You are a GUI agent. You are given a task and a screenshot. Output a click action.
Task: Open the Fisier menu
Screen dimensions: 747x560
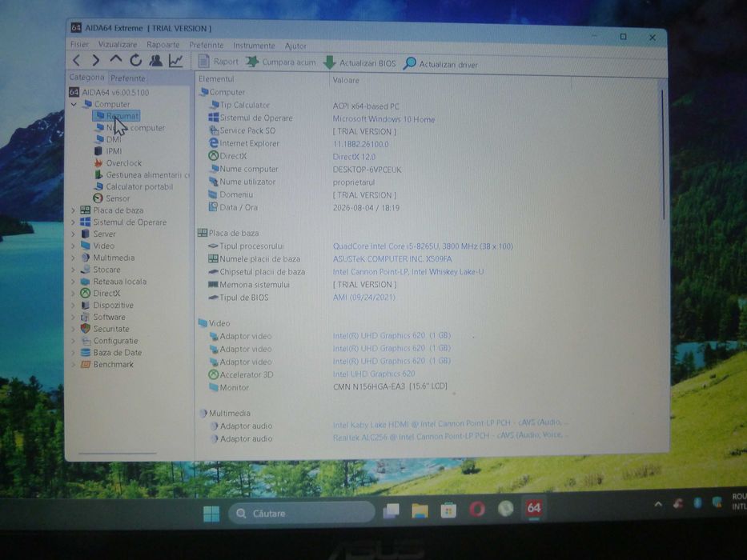tap(79, 44)
